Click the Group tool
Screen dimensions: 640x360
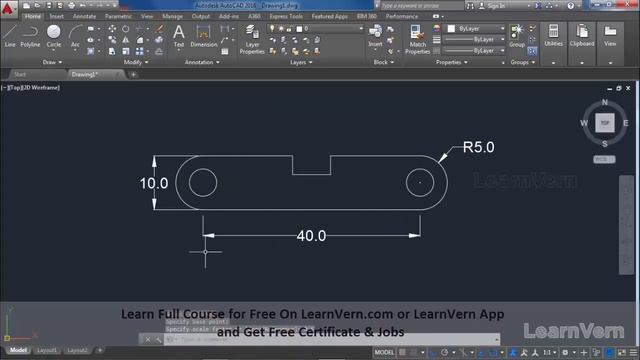point(517,36)
